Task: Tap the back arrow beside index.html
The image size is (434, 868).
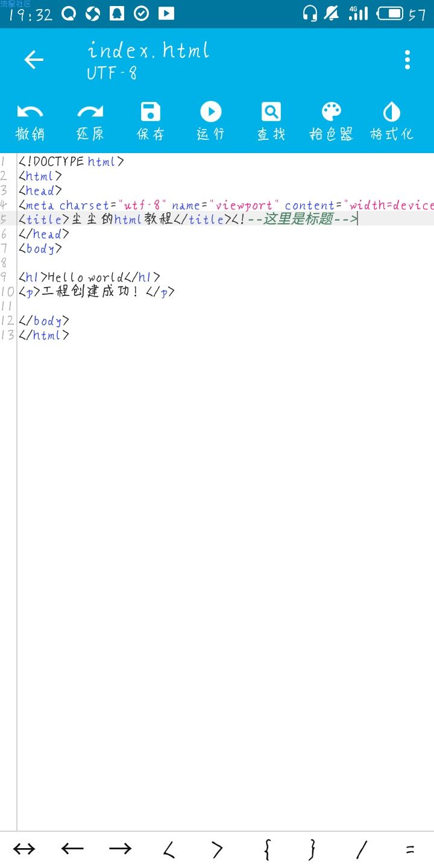Action: pos(34,60)
